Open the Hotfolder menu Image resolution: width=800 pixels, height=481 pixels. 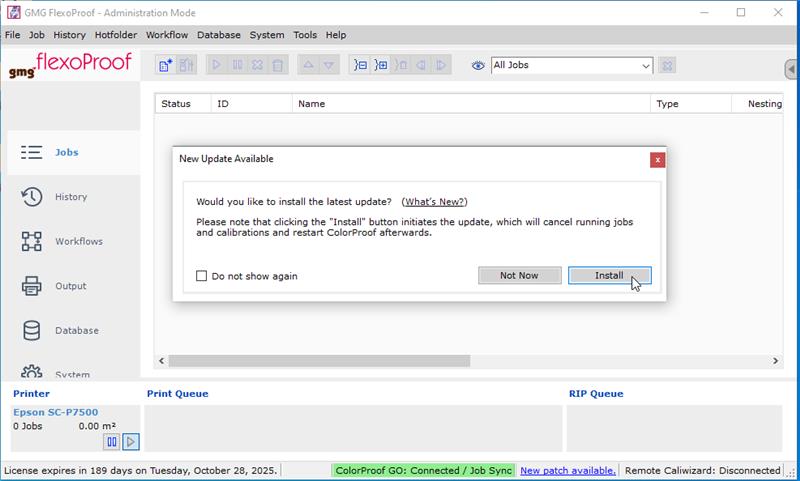pos(116,35)
